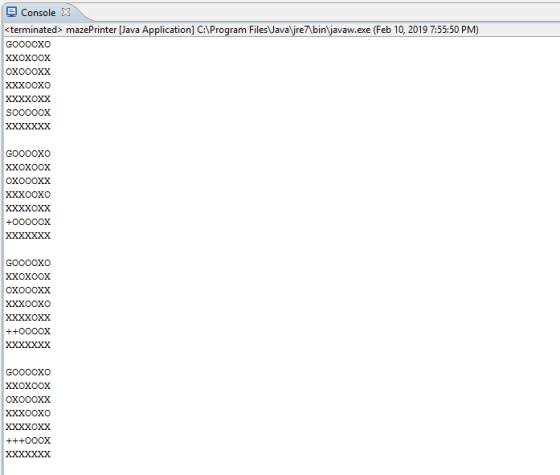Viewport: 560px width, 475px height.
Task: Select the Console tab label
Action: pyautogui.click(x=38, y=12)
